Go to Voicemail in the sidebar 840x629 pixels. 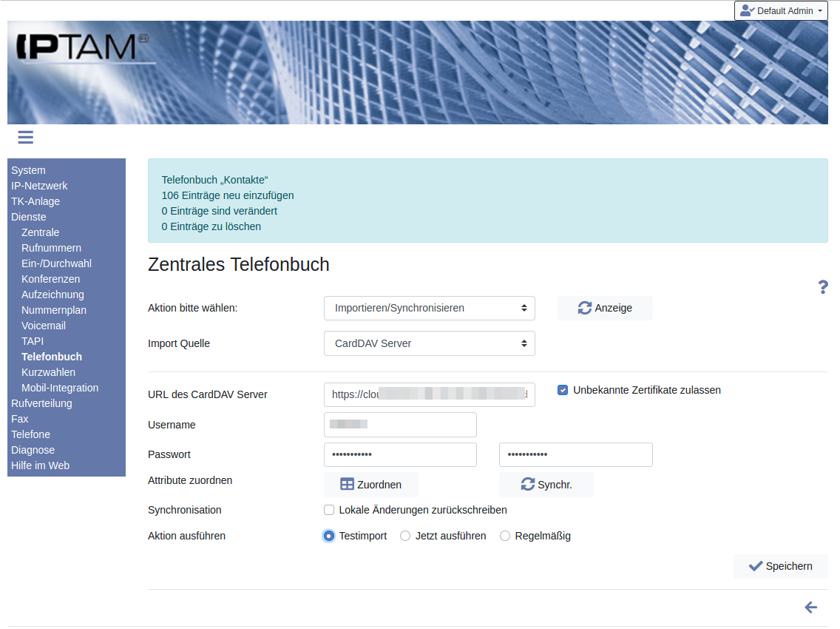[44, 326]
